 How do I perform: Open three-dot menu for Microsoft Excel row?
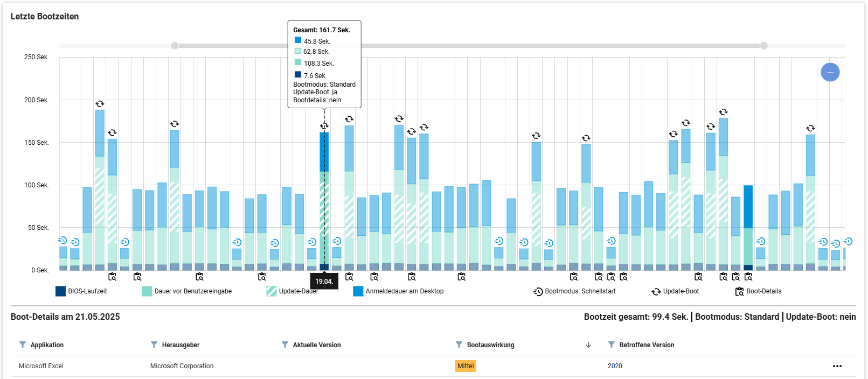pos(837,366)
